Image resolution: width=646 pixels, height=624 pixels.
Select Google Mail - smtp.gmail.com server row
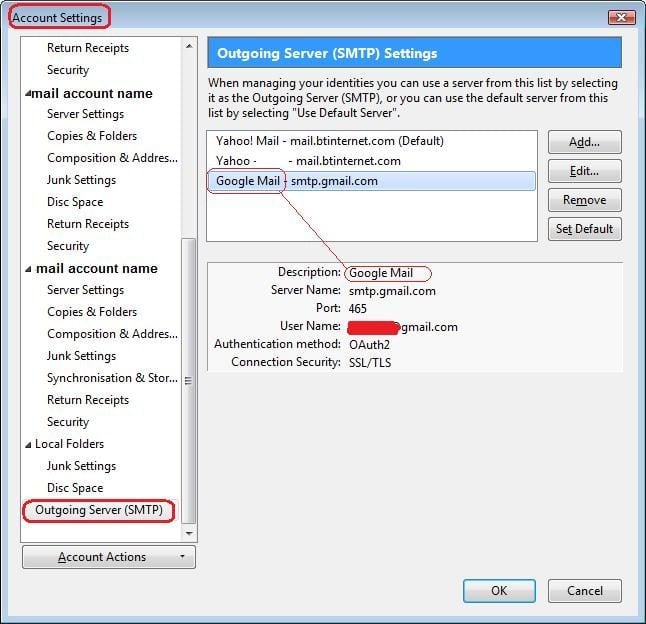(372, 181)
